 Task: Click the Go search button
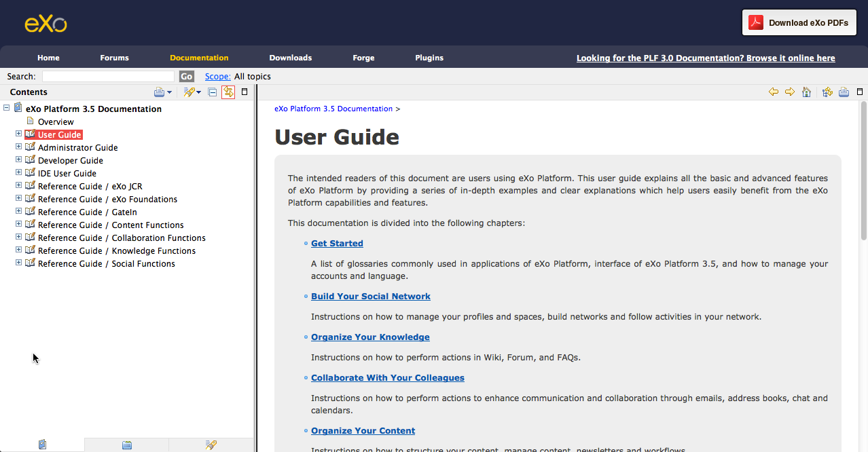tap(187, 77)
